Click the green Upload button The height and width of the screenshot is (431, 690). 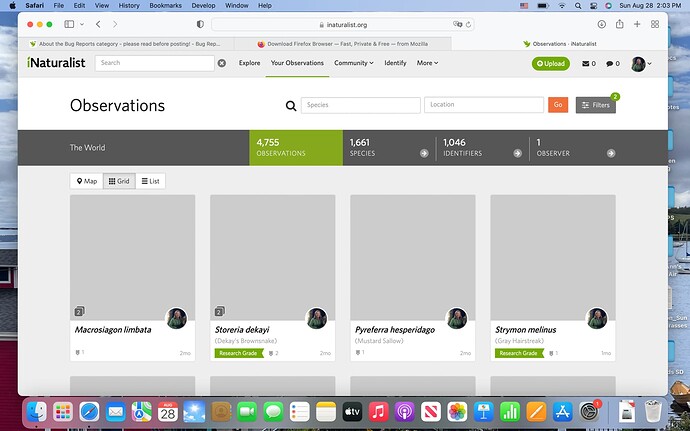click(x=551, y=63)
